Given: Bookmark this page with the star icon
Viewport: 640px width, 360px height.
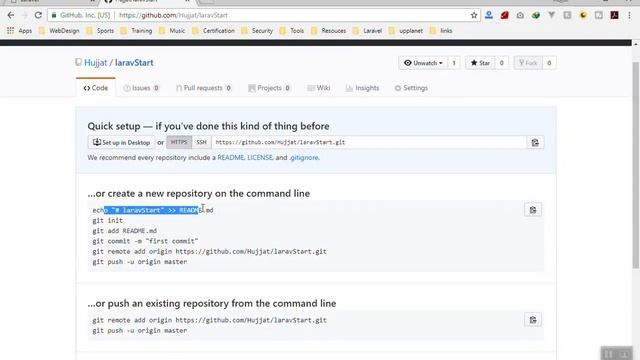Looking at the screenshot, I should point(473,15).
